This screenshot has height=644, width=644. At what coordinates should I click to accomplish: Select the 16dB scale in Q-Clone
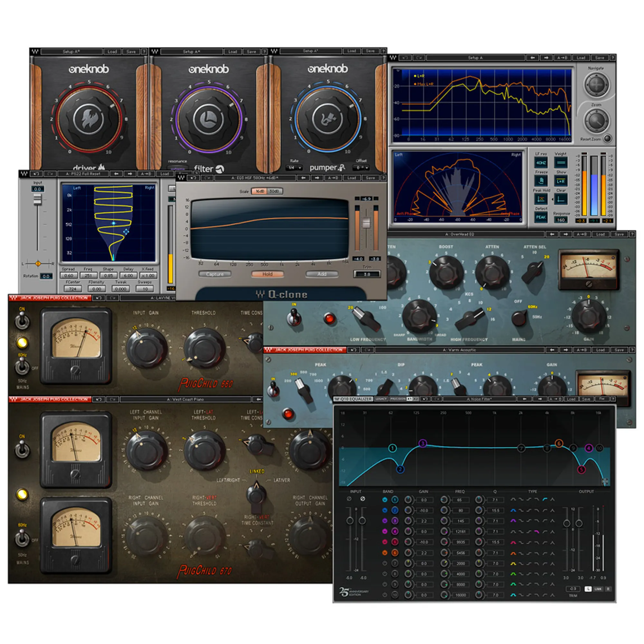(x=260, y=191)
